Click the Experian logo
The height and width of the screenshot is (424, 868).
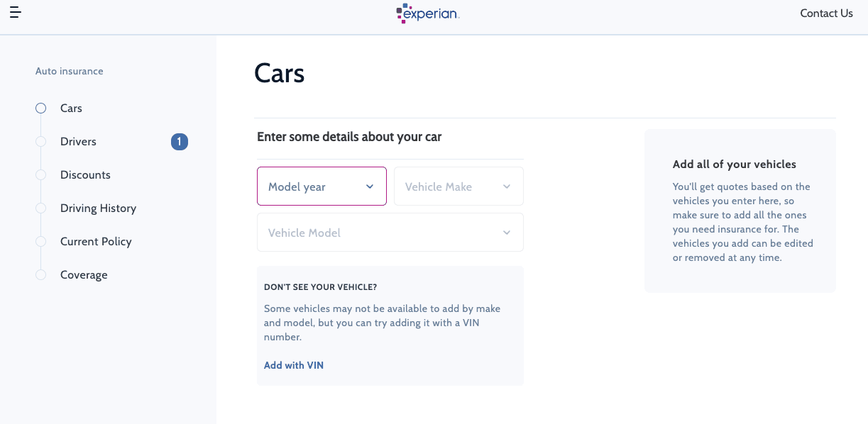(x=427, y=13)
